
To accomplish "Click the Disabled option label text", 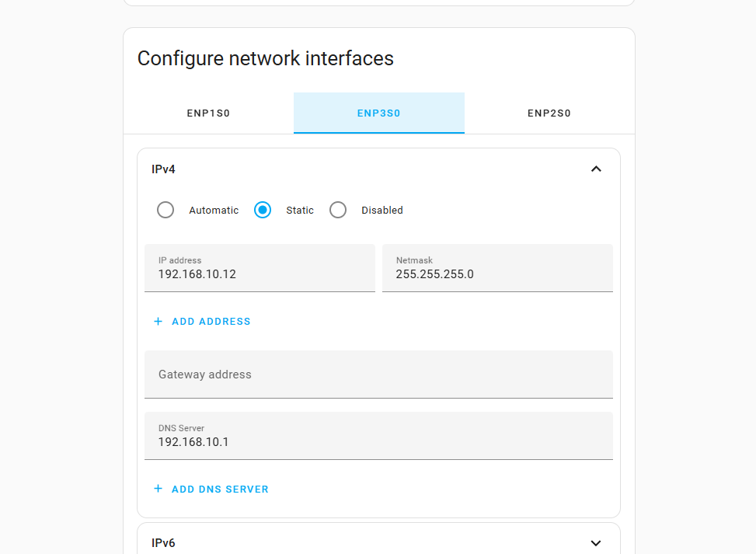I will tap(382, 211).
